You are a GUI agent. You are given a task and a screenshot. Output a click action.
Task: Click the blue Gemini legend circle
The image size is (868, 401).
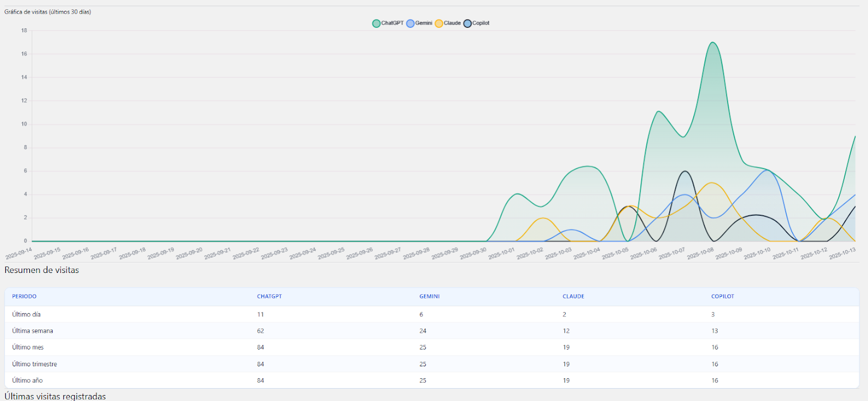point(410,23)
